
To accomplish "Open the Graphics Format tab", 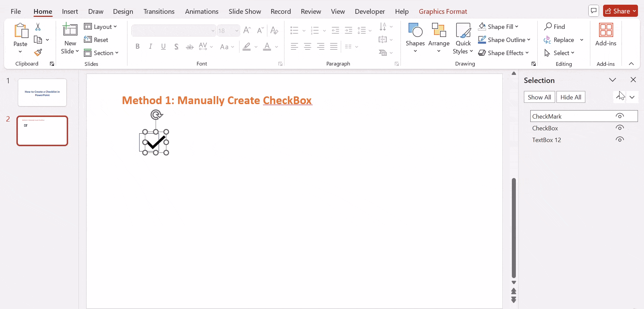I will pos(443,11).
